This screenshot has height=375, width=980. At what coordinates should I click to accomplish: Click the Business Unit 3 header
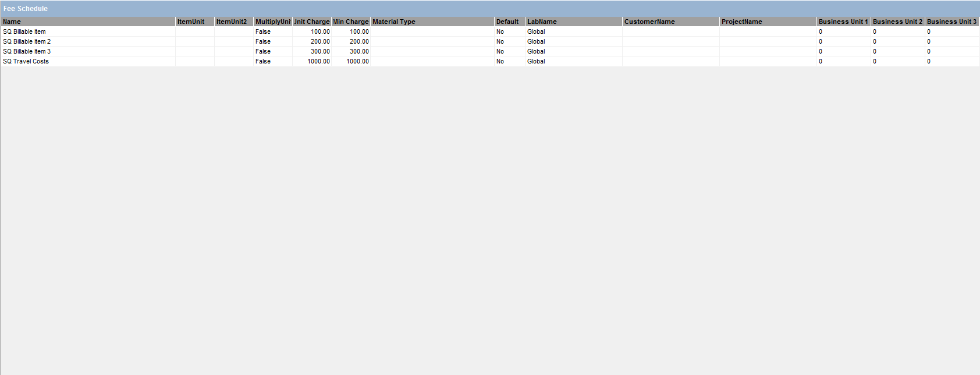tap(951, 22)
